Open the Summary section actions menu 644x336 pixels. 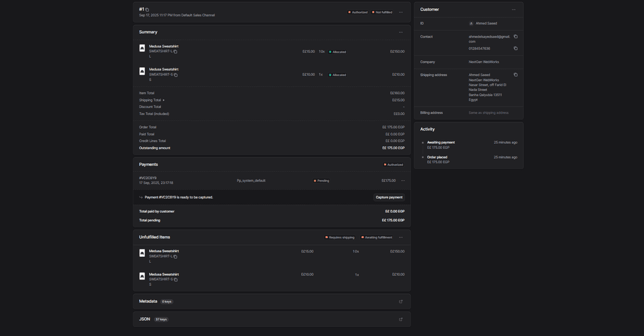(x=401, y=32)
